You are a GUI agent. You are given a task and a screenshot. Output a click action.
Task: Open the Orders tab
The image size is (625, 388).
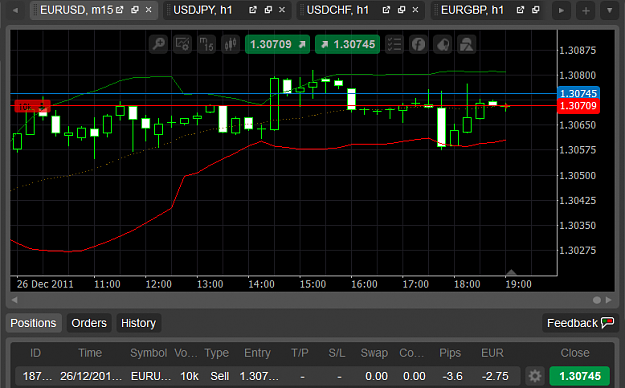[89, 323]
